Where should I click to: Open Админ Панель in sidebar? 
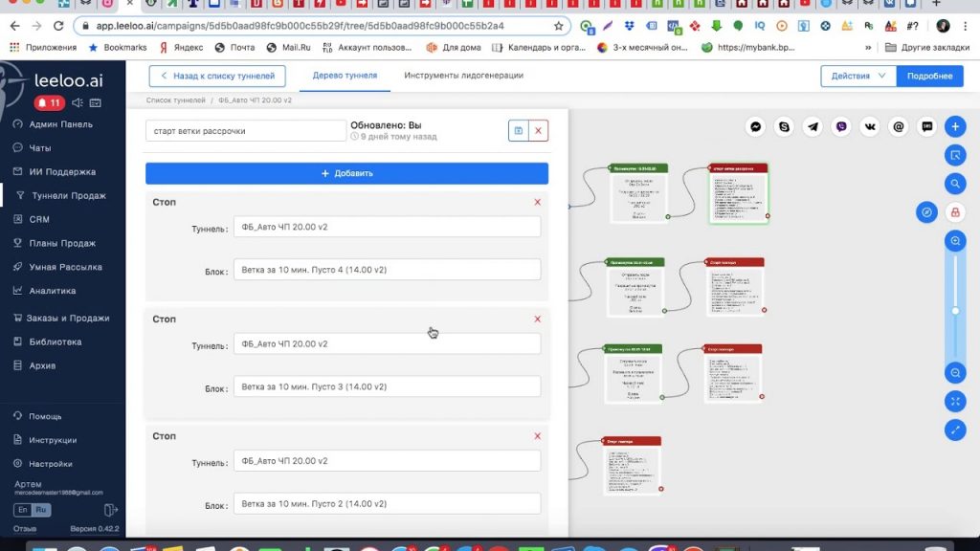60,124
